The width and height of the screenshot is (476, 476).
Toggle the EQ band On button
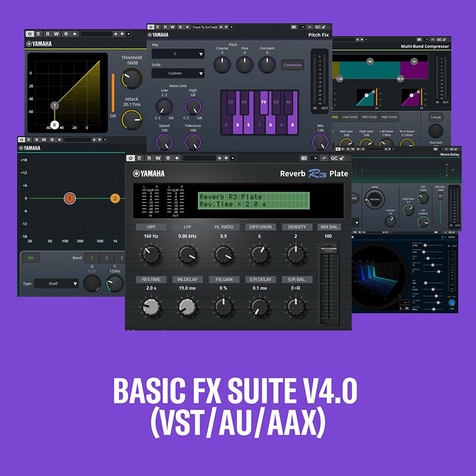point(31,258)
